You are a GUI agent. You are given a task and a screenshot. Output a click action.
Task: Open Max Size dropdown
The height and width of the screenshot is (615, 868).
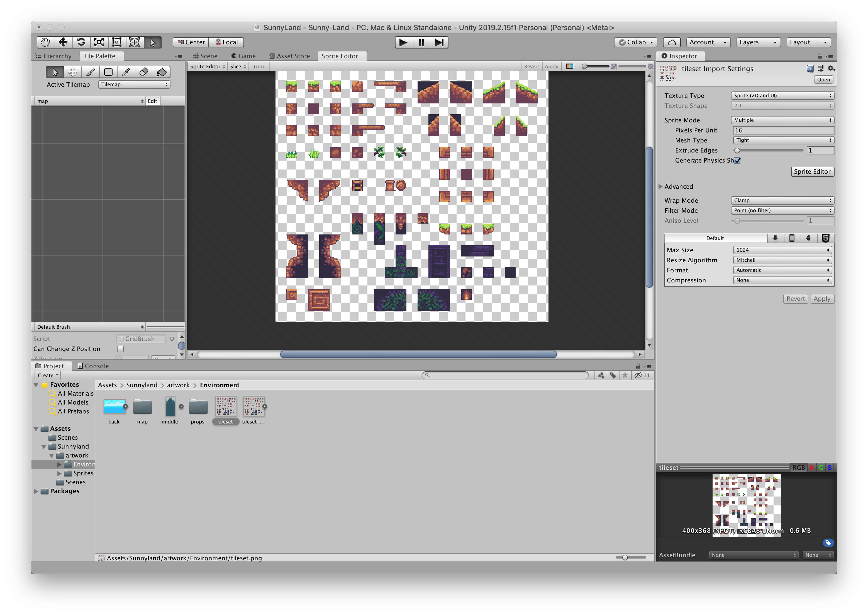click(782, 250)
